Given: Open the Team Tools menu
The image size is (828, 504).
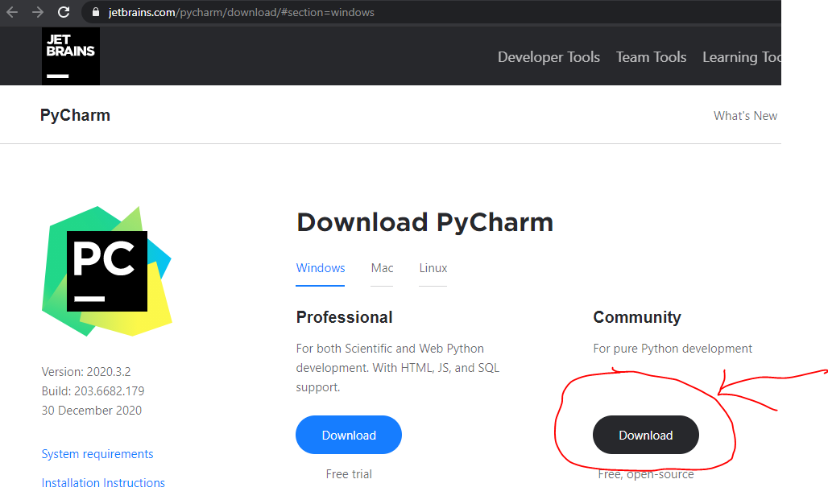Looking at the screenshot, I should tap(651, 57).
